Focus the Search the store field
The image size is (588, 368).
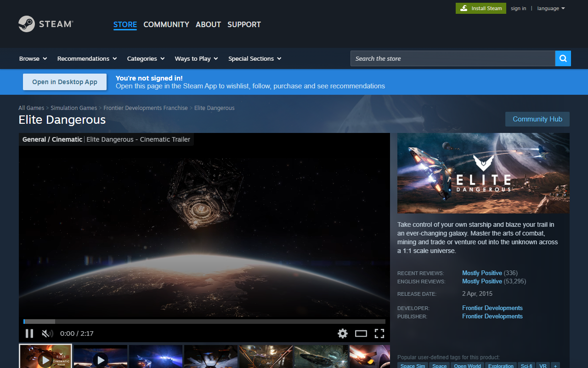point(452,58)
